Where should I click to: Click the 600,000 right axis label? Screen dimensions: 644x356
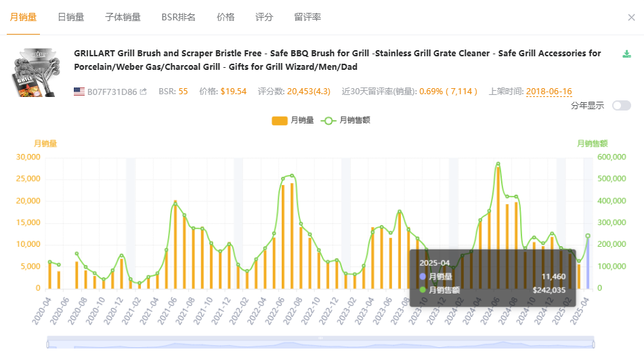611,157
